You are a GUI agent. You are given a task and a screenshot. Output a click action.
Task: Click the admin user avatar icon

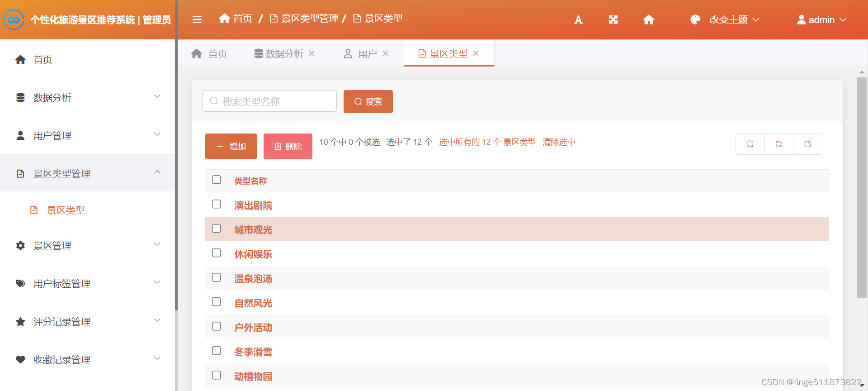(x=801, y=19)
